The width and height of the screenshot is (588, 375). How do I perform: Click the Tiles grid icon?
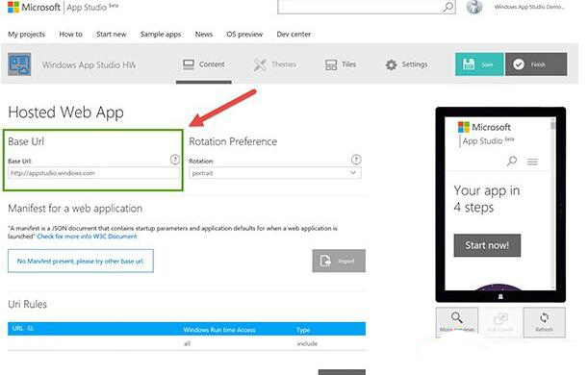(331, 64)
